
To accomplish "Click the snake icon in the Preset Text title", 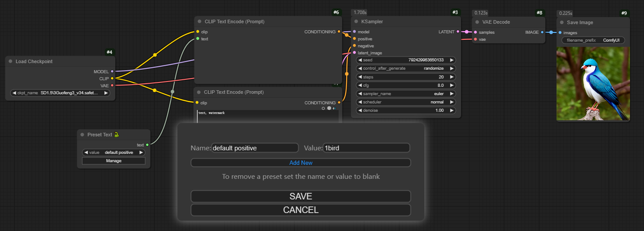I will click(x=117, y=135).
